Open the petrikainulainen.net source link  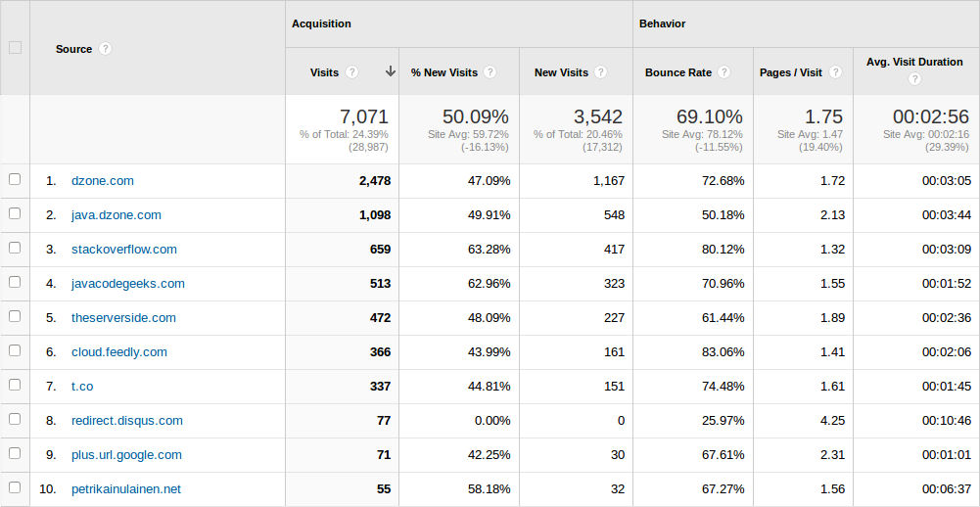point(126,488)
